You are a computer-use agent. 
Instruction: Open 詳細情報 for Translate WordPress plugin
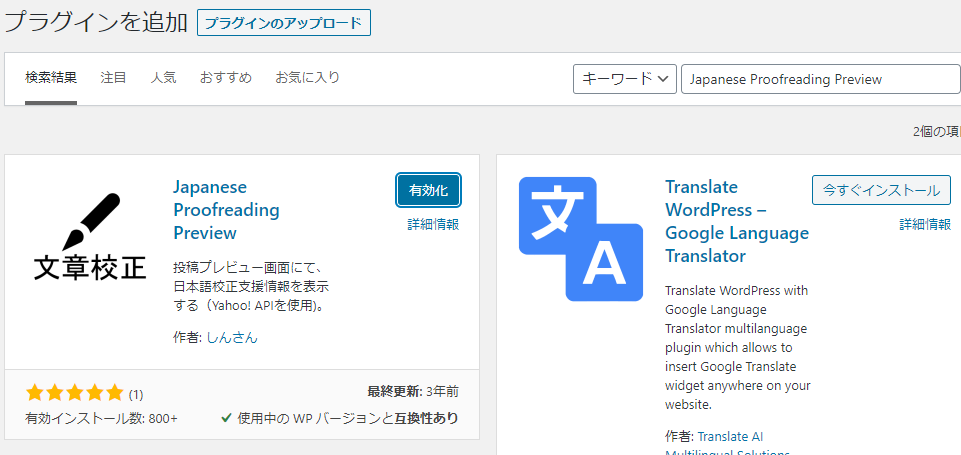925,224
